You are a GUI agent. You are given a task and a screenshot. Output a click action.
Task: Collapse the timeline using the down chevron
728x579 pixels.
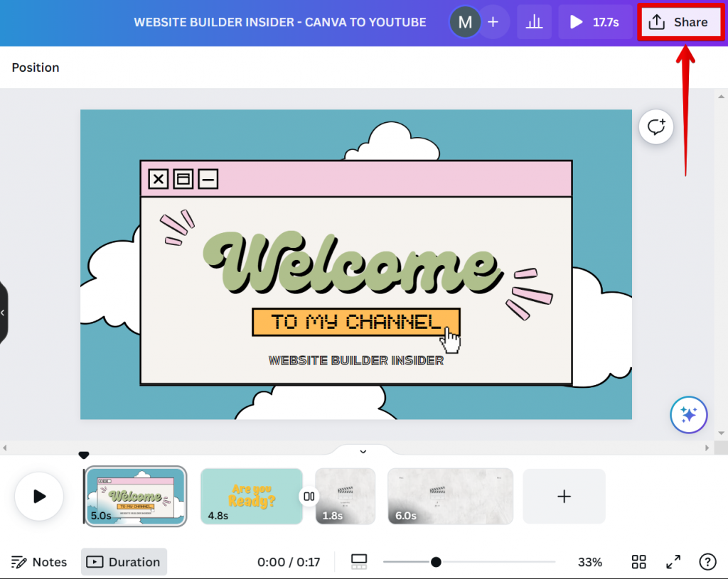coord(363,451)
